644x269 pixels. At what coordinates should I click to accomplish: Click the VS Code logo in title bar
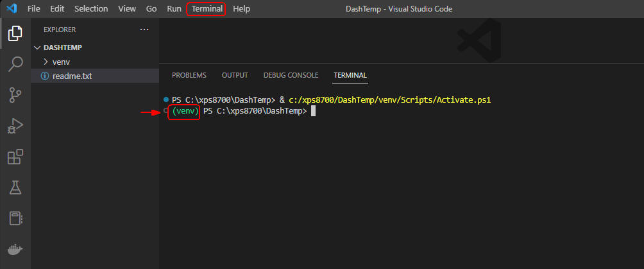[x=12, y=8]
